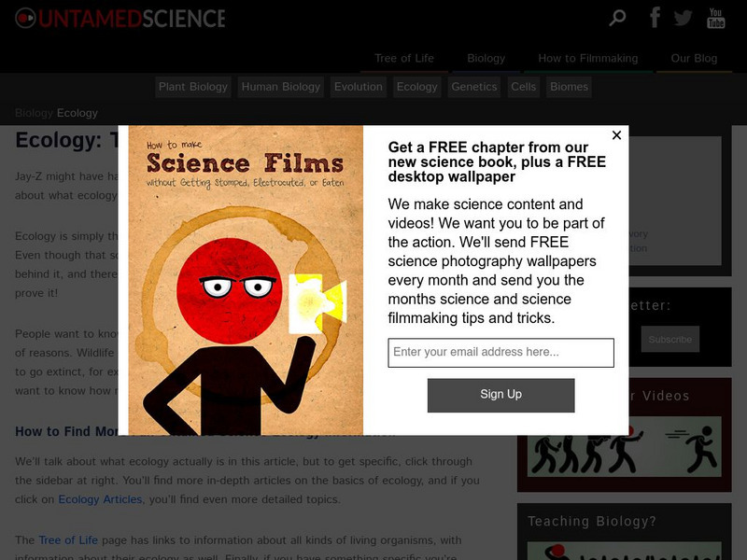Open the Twitter bird icon
Screen dimensions: 747x560
pyautogui.click(x=683, y=18)
